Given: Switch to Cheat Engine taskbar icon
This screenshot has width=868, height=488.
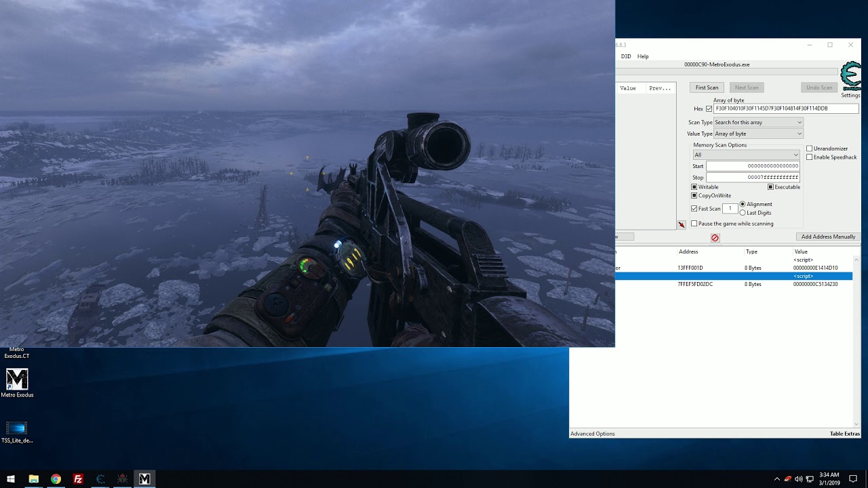Looking at the screenshot, I should (100, 479).
